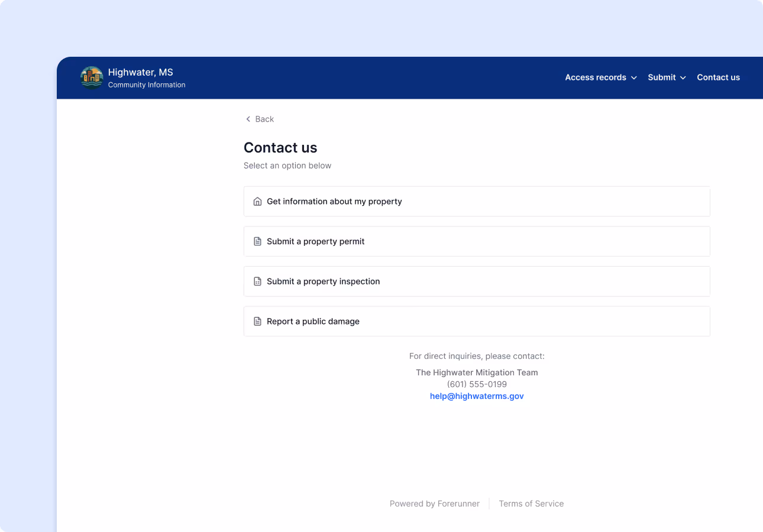Click the document icon beside Report a public damage
763x532 pixels.
click(x=257, y=322)
